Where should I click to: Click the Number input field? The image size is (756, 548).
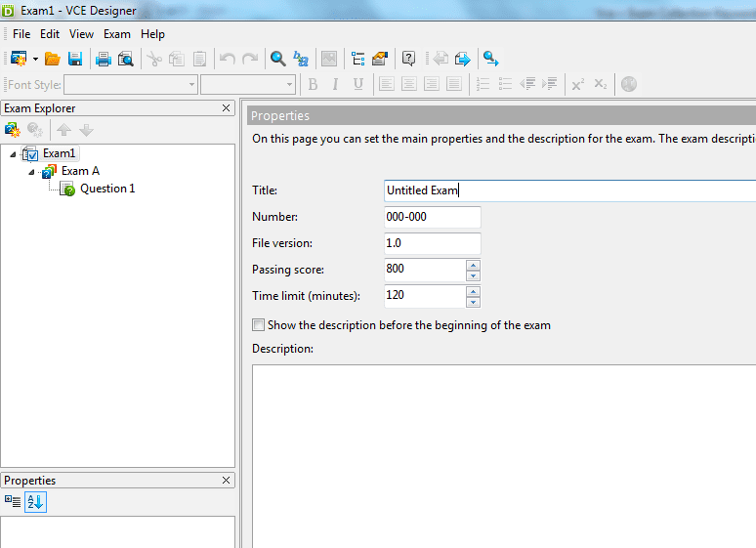(433, 217)
